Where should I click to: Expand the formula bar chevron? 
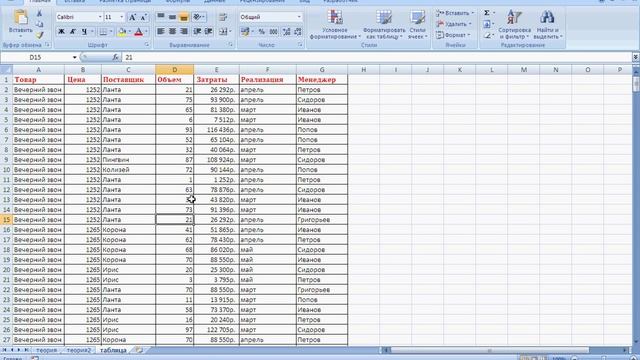click(636, 58)
